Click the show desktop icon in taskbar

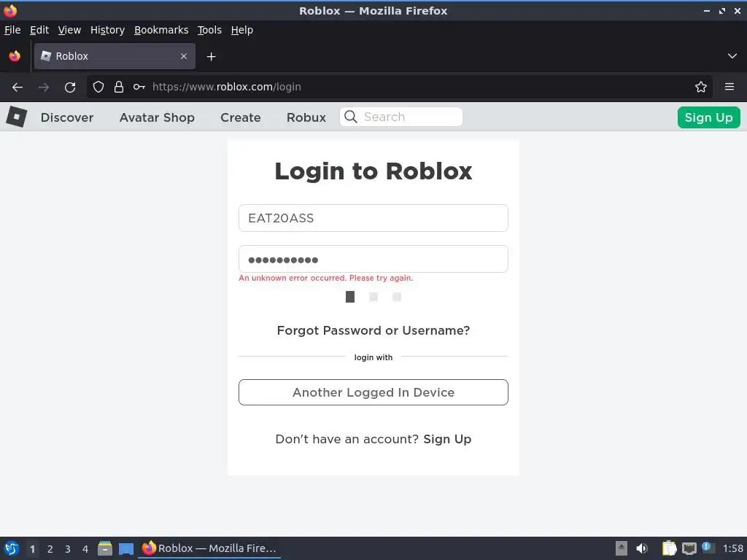click(126, 549)
